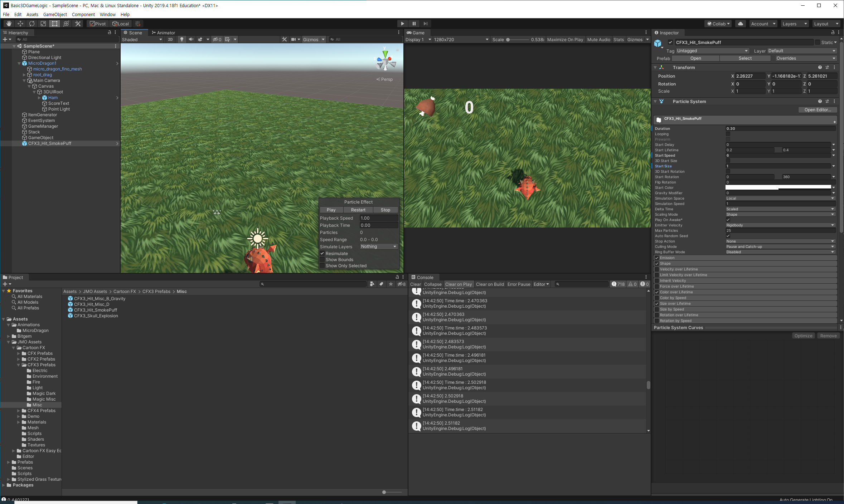Image resolution: width=844 pixels, height=504 pixels.
Task: Select the Hand tool in toolbar
Action: (9, 24)
